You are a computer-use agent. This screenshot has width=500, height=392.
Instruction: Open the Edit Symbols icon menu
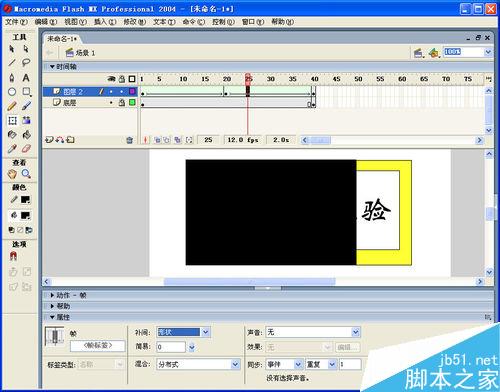click(433, 53)
